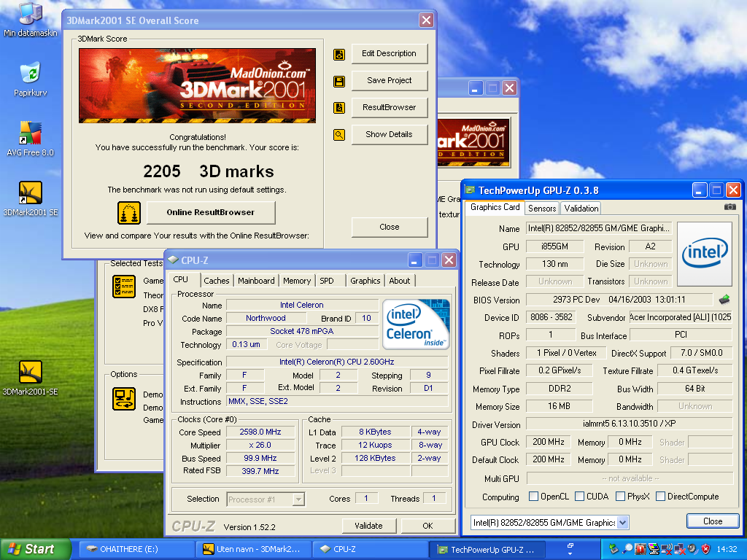Click the Instructions MMX, SSE, SSE2 field

coord(337,402)
